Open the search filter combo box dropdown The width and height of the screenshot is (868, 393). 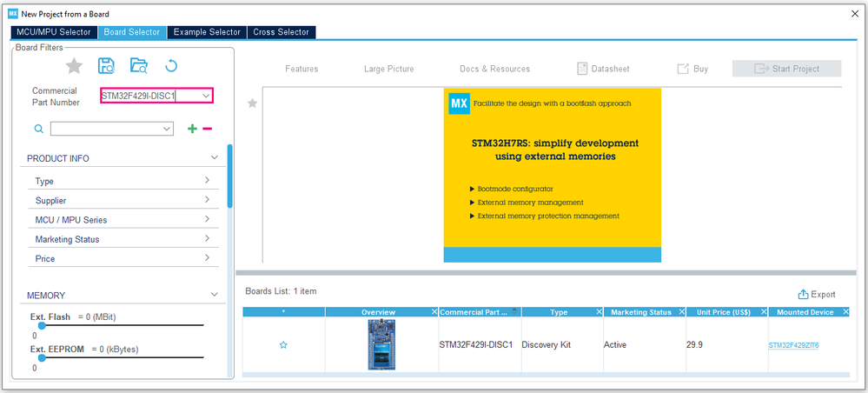[x=167, y=129]
